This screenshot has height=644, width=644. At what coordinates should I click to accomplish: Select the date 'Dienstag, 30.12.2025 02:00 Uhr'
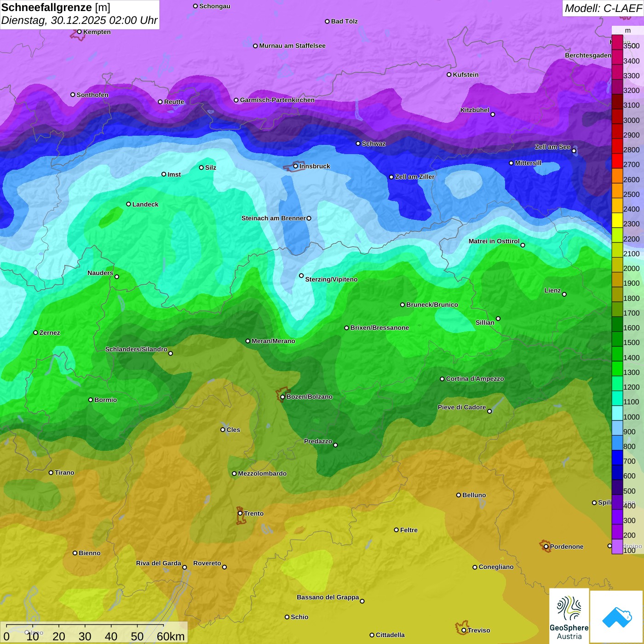tap(79, 21)
